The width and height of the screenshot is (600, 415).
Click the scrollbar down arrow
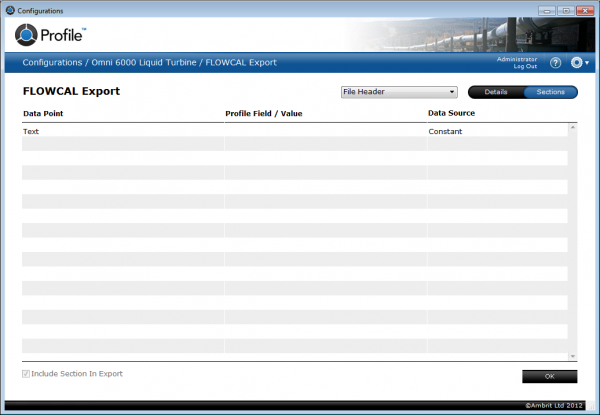572,356
